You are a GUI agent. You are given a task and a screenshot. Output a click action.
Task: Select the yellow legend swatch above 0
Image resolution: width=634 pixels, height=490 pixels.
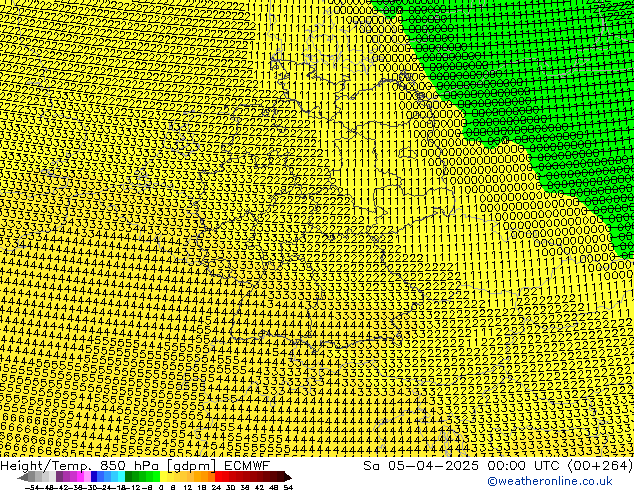tap(164, 476)
